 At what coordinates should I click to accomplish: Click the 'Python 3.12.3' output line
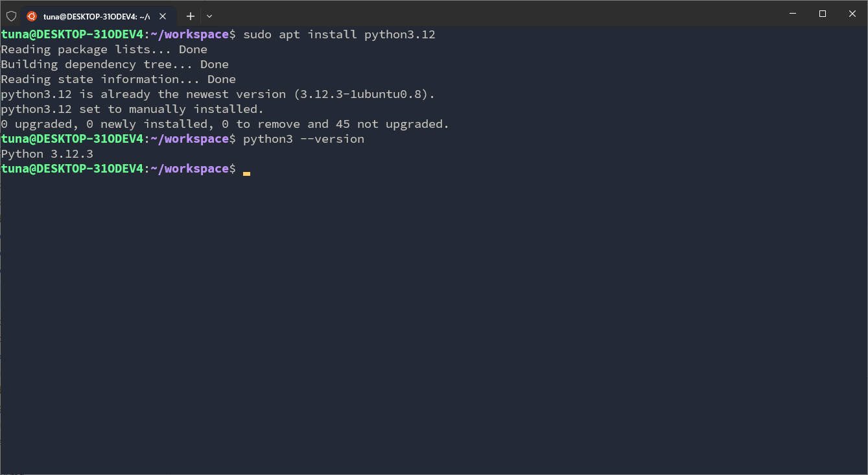click(47, 154)
